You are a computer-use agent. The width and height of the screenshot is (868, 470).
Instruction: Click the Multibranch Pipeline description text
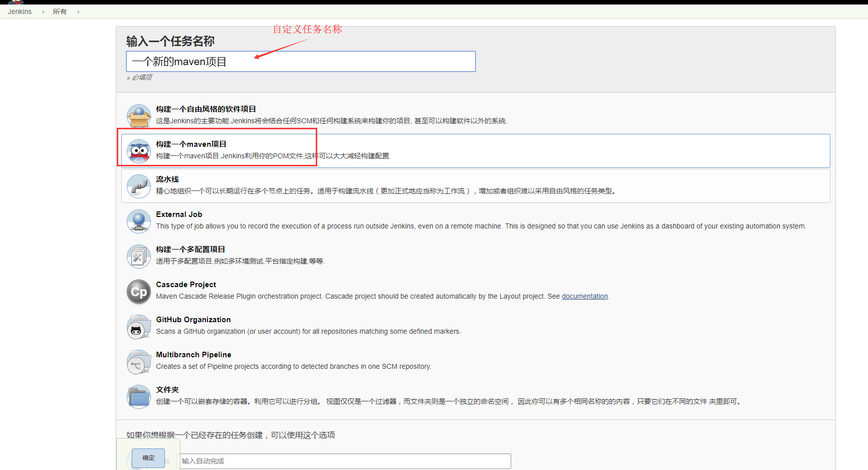[294, 366]
